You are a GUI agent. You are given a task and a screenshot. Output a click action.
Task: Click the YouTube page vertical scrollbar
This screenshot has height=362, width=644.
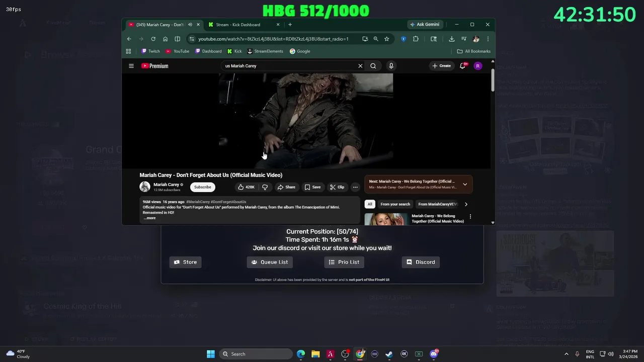click(x=493, y=80)
